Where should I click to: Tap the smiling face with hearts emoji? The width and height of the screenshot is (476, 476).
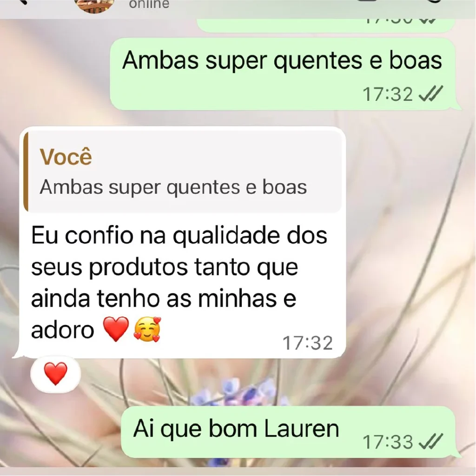147,329
